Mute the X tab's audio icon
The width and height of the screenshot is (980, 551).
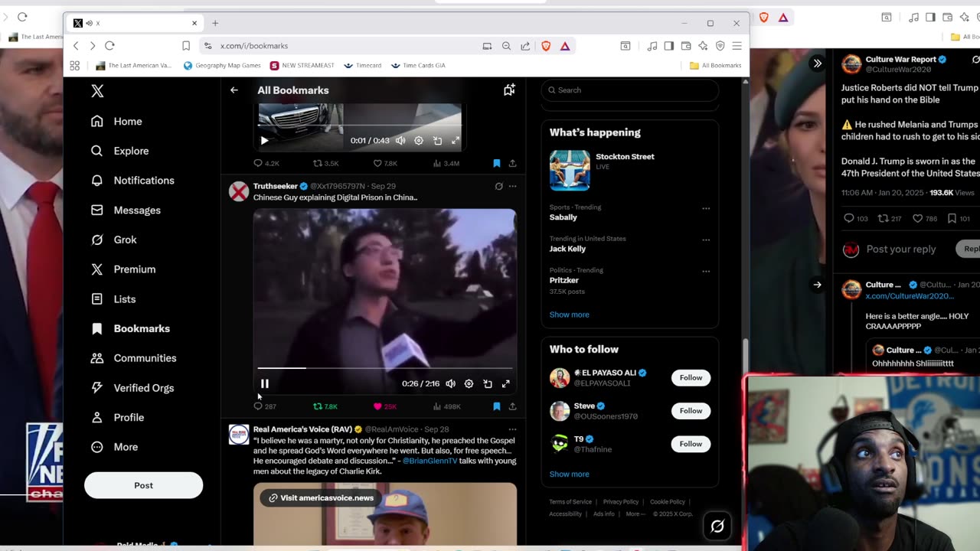coord(90,24)
